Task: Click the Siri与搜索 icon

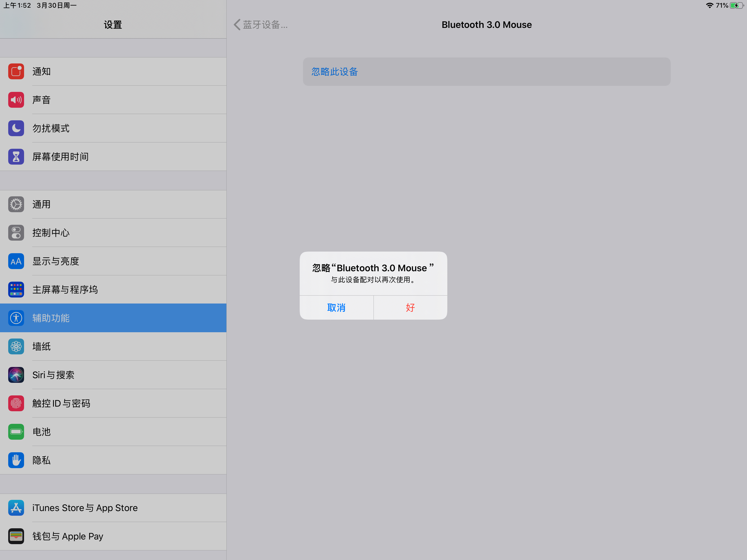Action: click(x=16, y=375)
